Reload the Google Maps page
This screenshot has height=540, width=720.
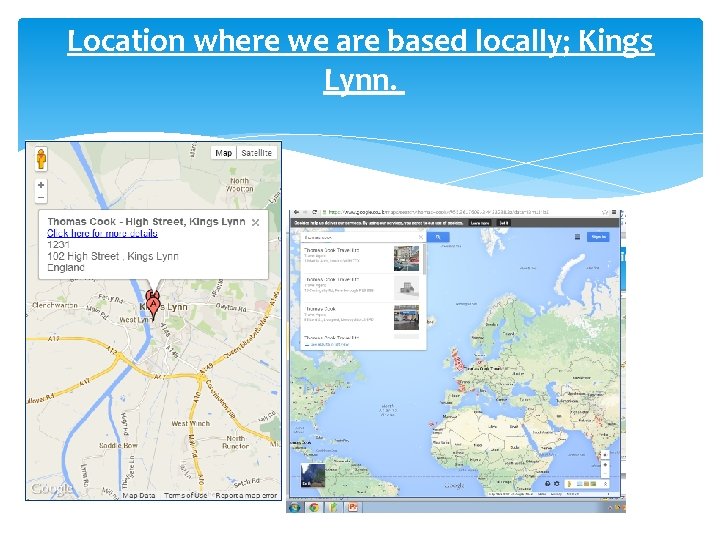pyautogui.click(x=315, y=212)
